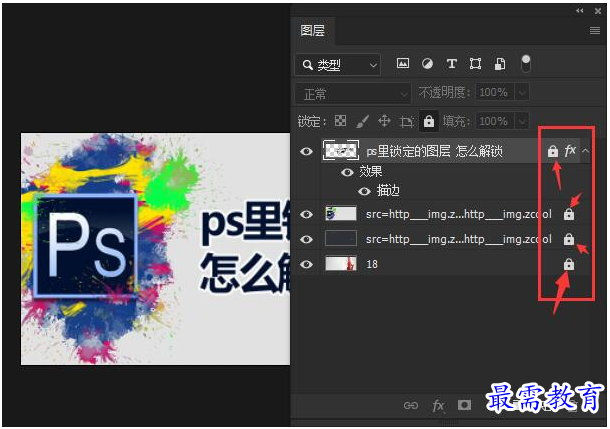The width and height of the screenshot is (610, 429).
Task: Open add layer style fx button
Action: (438, 405)
